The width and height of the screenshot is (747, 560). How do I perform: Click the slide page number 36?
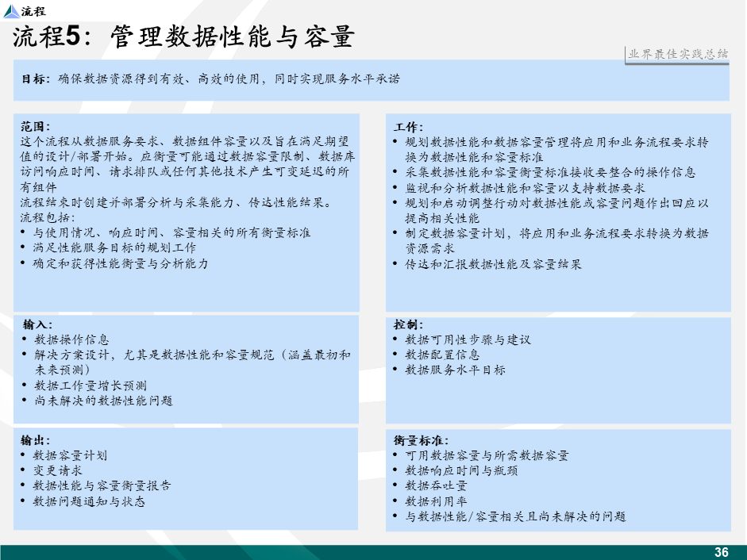(x=722, y=552)
